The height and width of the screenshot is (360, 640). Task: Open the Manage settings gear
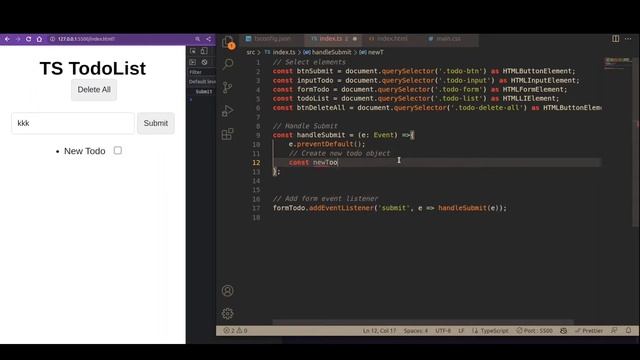point(228,313)
